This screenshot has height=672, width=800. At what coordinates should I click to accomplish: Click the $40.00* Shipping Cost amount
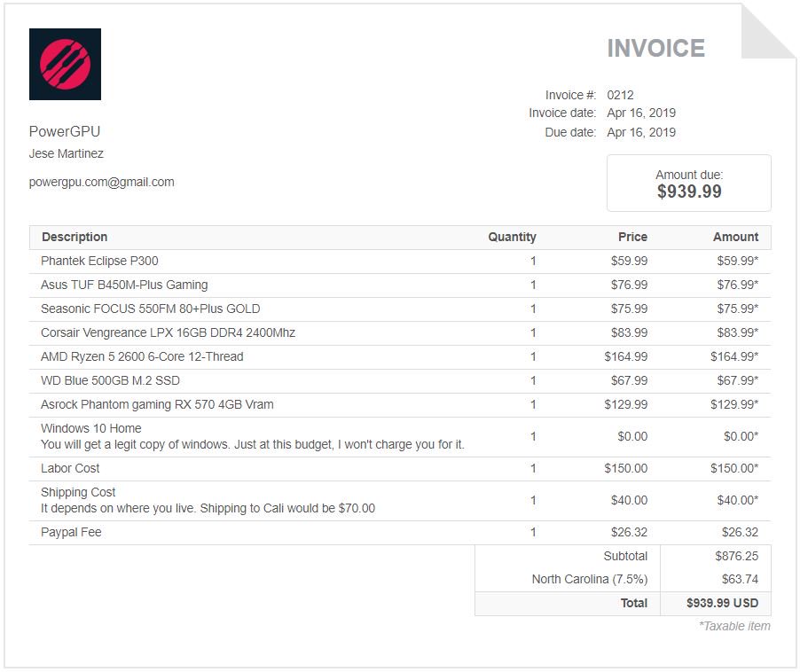point(737,500)
